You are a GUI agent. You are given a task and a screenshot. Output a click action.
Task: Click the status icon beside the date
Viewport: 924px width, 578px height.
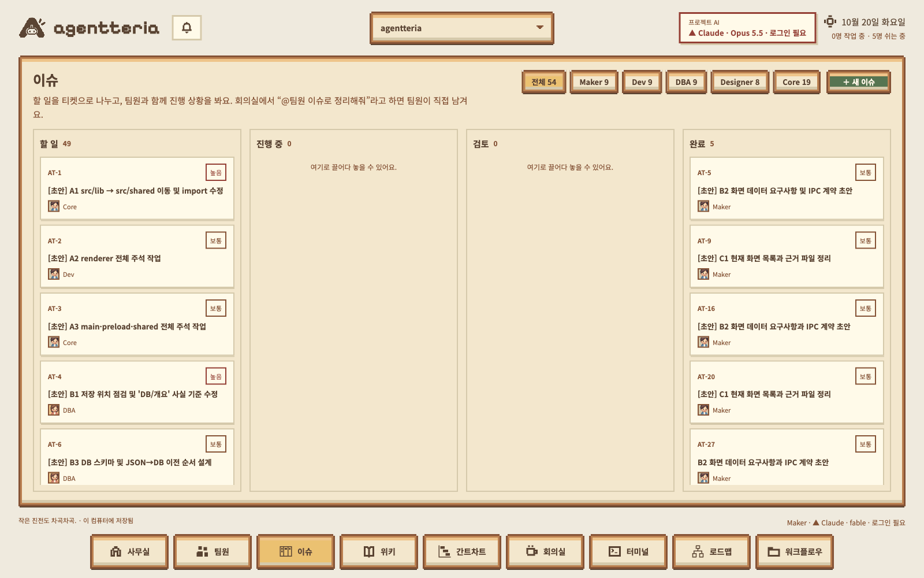(830, 21)
